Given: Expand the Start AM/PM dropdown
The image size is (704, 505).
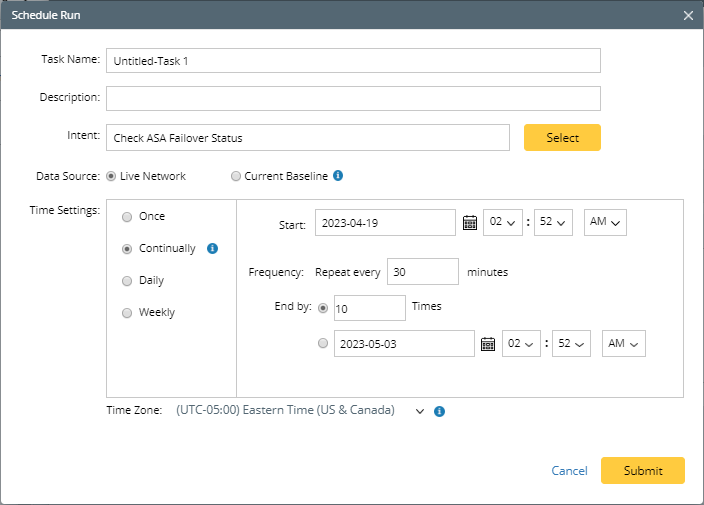Looking at the screenshot, I should 605,223.
